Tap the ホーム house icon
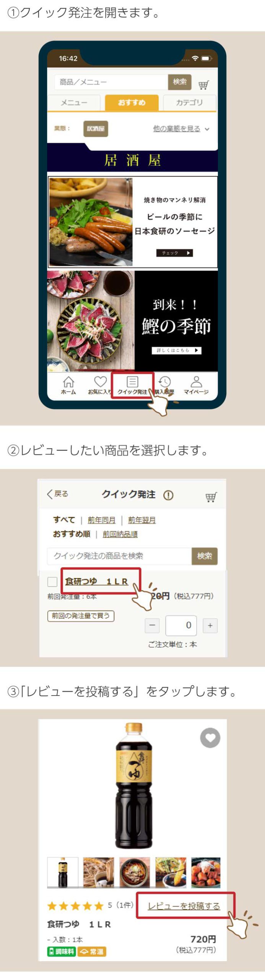Image resolution: width=265 pixels, height=980 pixels. [x=68, y=385]
